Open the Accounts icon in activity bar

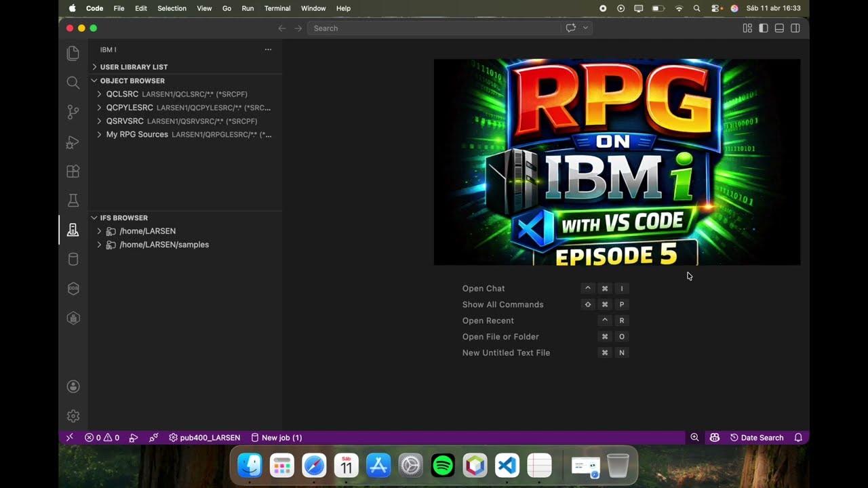click(x=73, y=386)
